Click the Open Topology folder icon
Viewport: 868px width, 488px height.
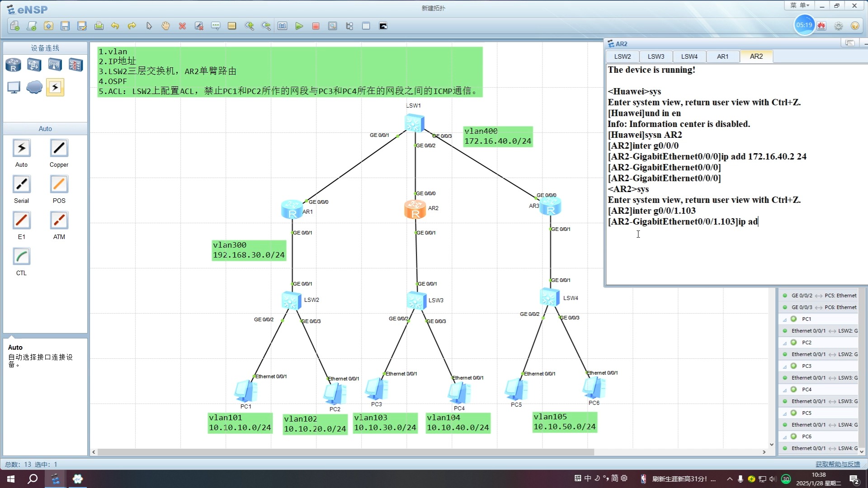(x=48, y=26)
